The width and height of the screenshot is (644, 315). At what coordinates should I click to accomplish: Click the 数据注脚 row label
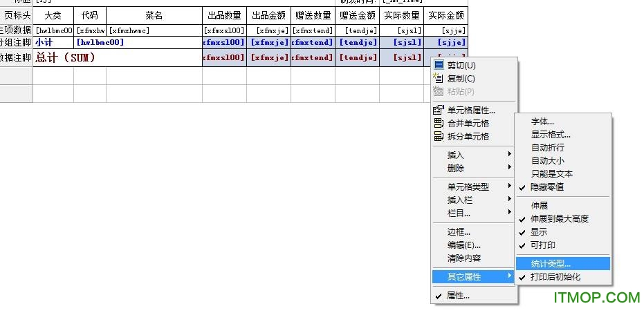(x=17, y=57)
